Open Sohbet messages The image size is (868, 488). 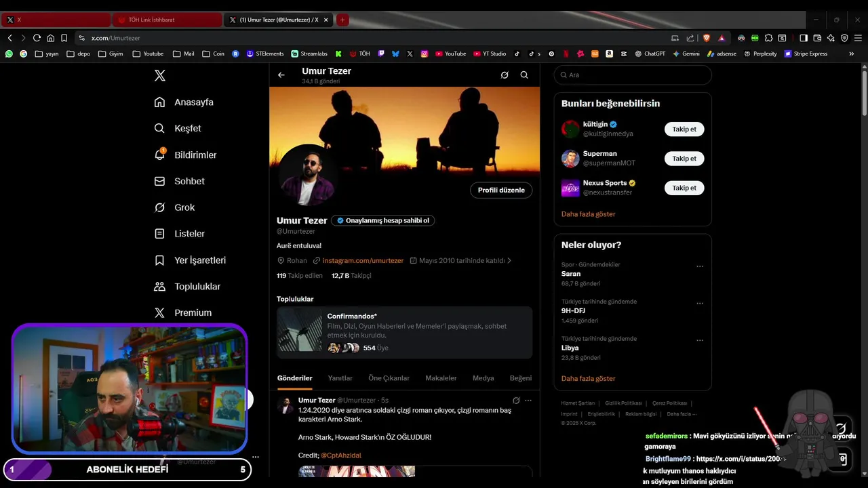(x=179, y=181)
